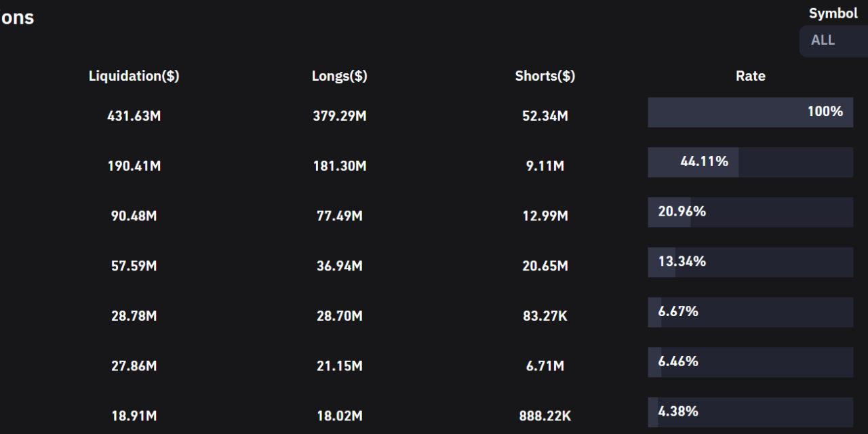Select the 181.30M longs value
The width and height of the screenshot is (868, 434).
pos(339,166)
